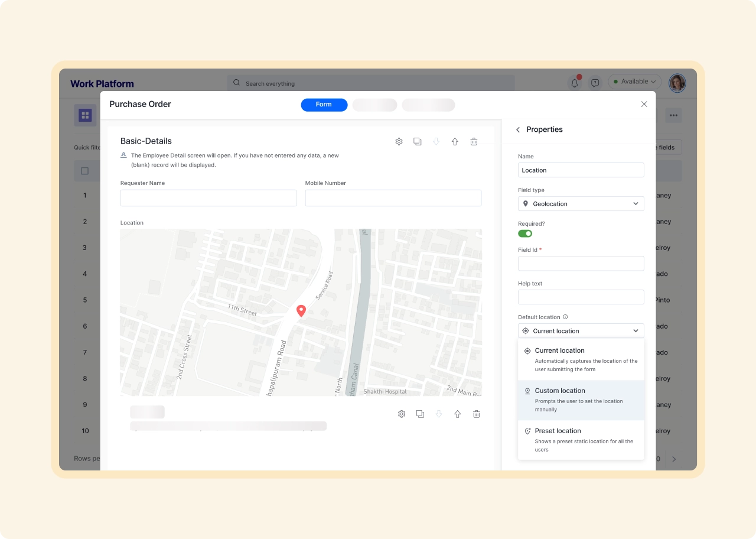Go back using Properties back arrow

[518, 129]
